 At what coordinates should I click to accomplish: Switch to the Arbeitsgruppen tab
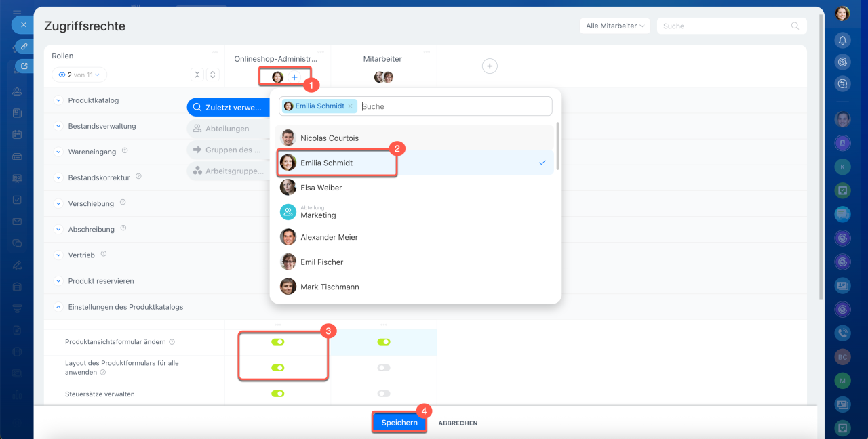click(229, 171)
